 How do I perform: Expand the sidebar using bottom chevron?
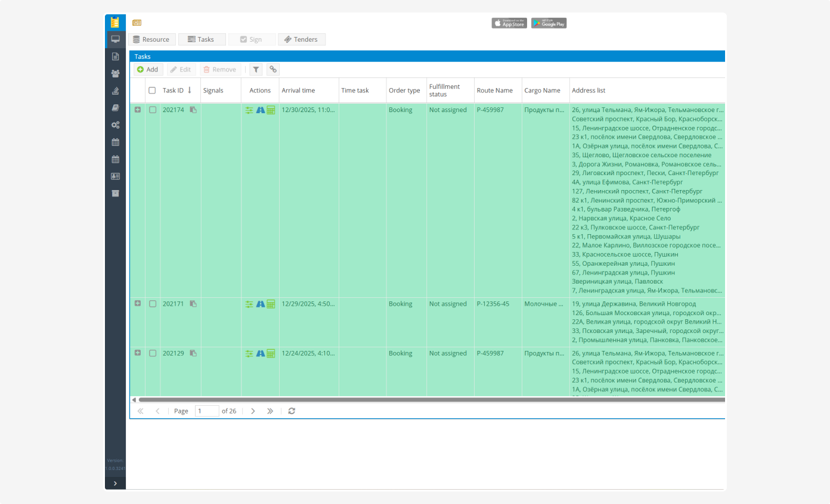(115, 483)
